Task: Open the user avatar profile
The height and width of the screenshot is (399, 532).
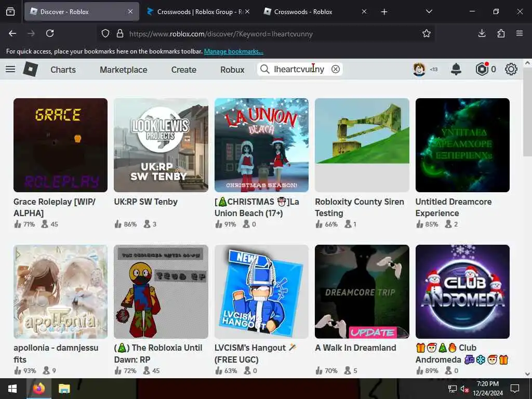Action: point(419,69)
